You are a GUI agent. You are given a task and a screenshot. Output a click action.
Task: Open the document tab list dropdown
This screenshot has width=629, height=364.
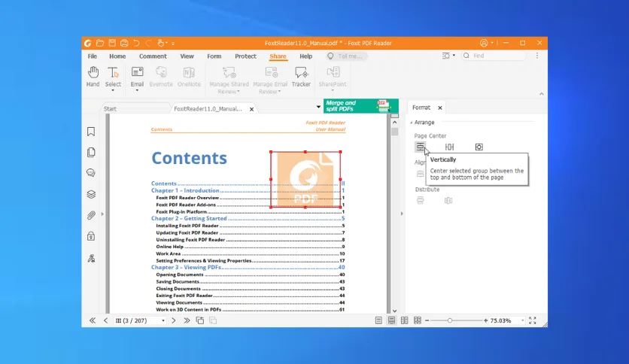tap(318, 107)
